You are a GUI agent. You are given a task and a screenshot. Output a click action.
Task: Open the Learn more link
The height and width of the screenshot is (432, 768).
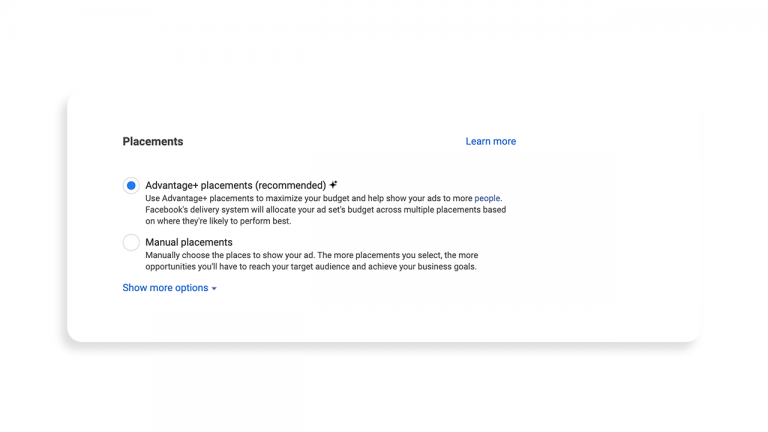point(490,141)
